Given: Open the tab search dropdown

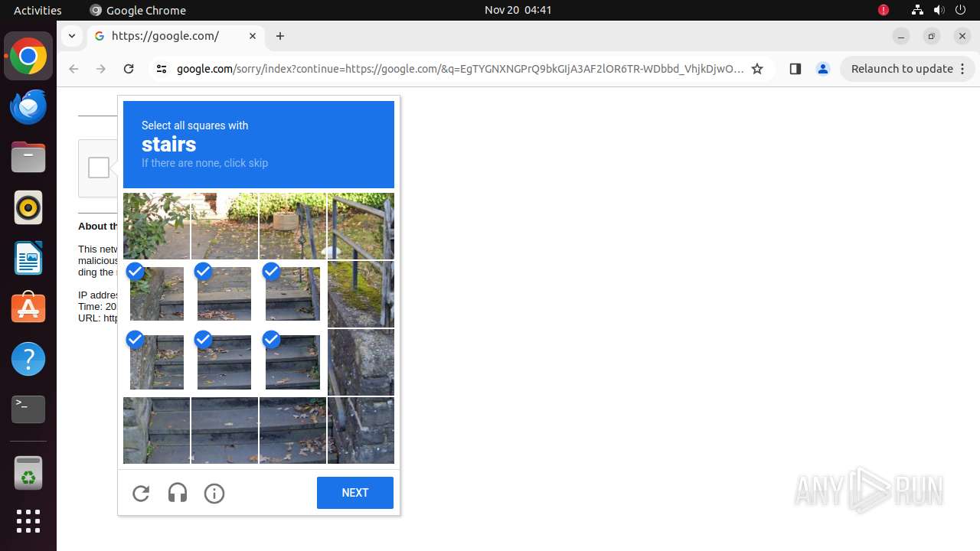Looking at the screenshot, I should coord(71,36).
